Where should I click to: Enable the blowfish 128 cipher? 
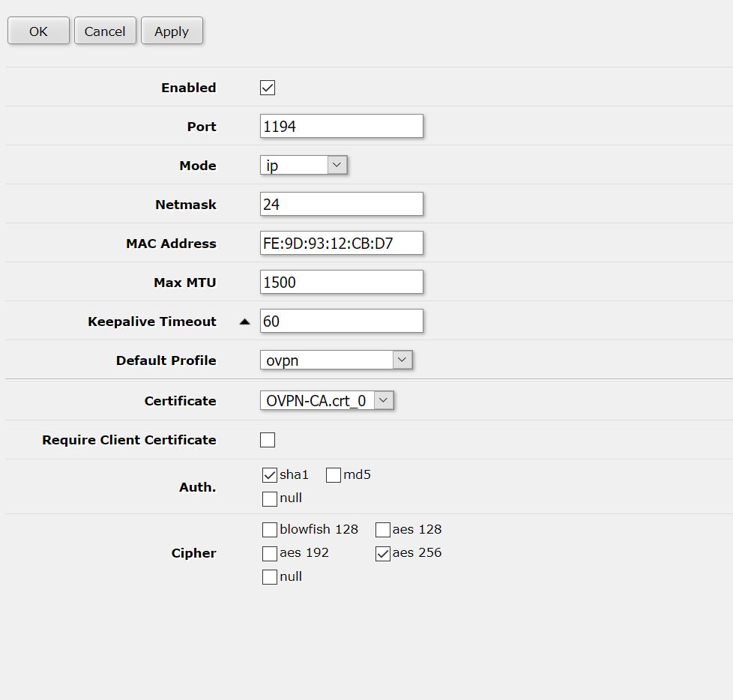tap(270, 529)
